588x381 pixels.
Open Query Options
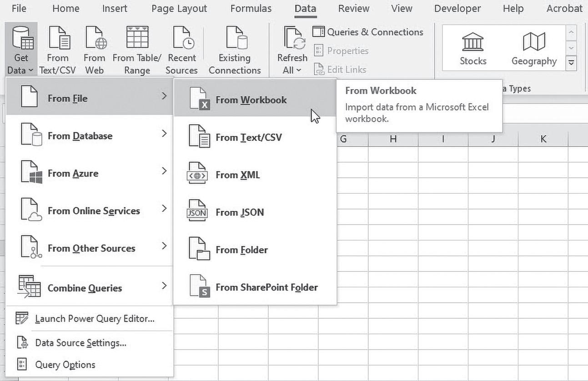pyautogui.click(x=90, y=365)
